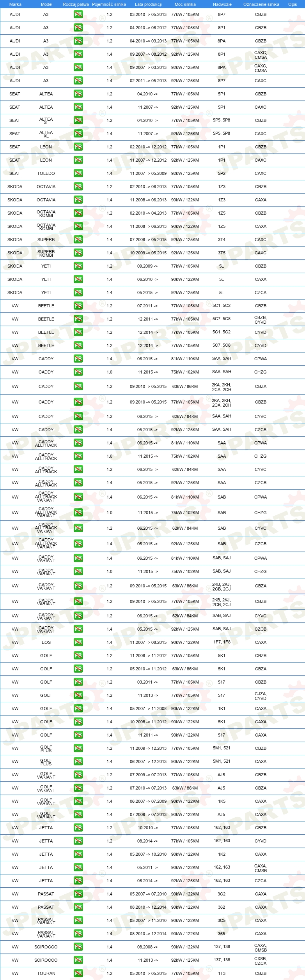Click petrol icon in Audi A3 8P7 CBZB row
Image resolution: width=305 pixels, height=980 pixels.
pyautogui.click(x=78, y=14)
